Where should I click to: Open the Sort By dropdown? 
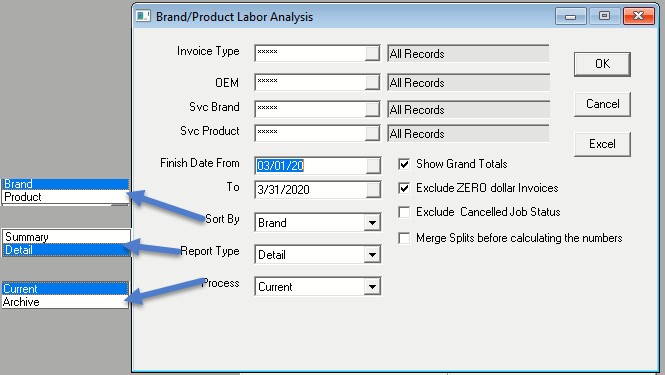tap(372, 223)
